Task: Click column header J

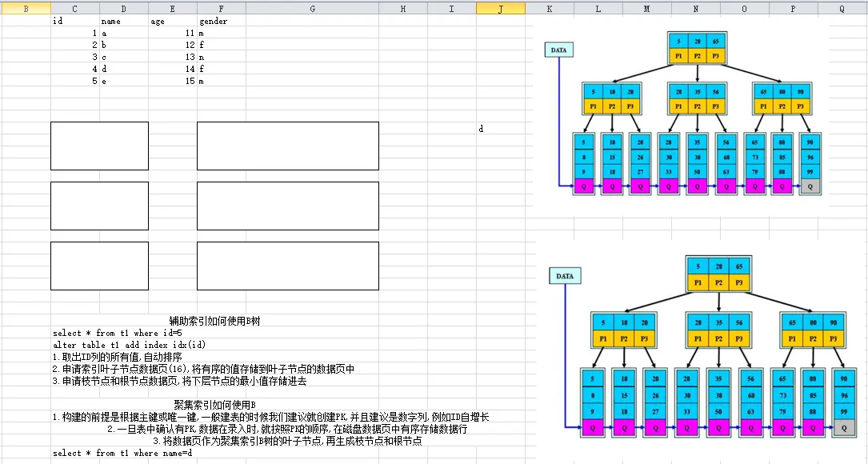Action: [500, 7]
